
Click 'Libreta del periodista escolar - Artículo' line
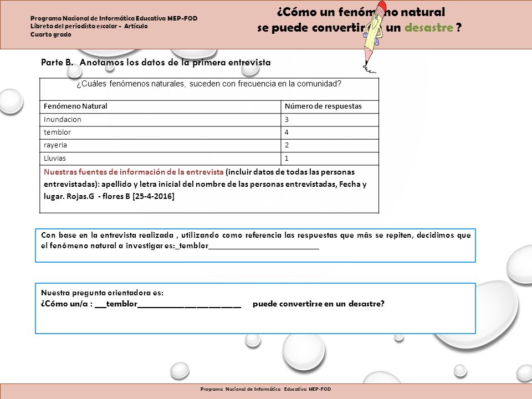coord(89,26)
